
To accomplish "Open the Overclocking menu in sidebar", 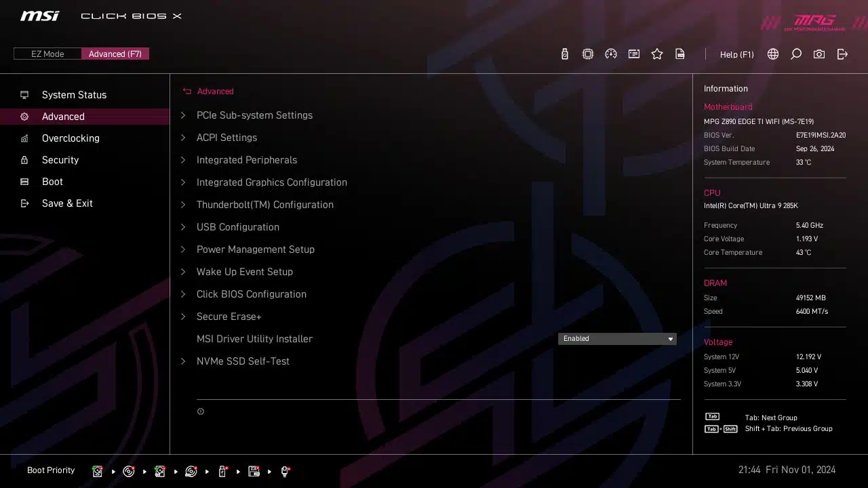I will 71,138.
